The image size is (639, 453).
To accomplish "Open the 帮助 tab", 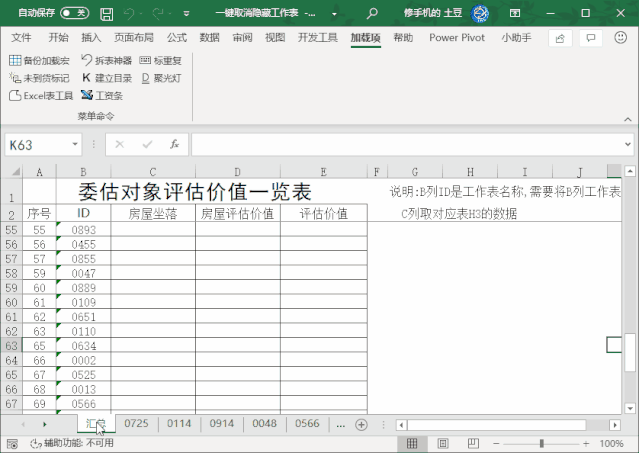I will 403,38.
